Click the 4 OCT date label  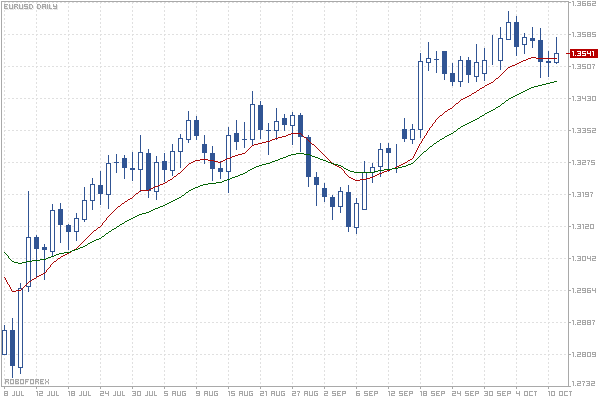click(x=527, y=393)
